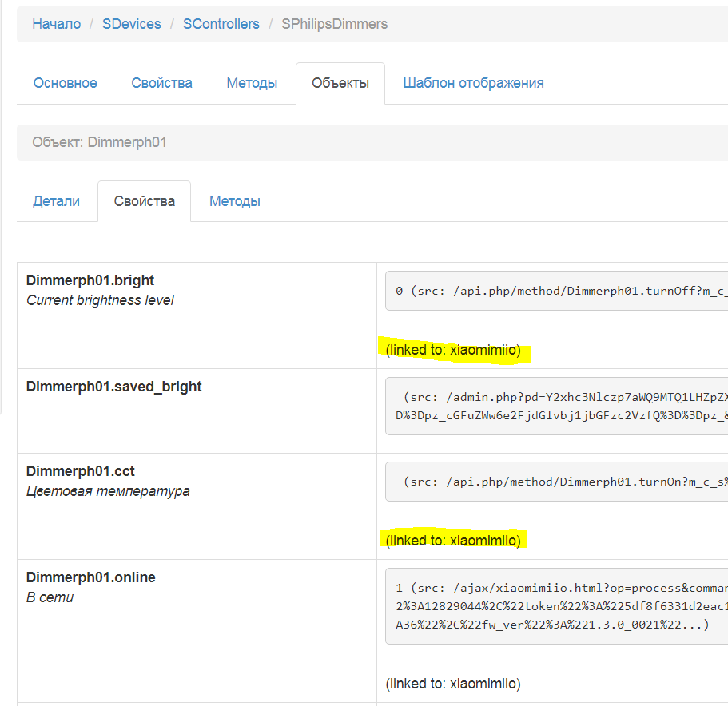Select the Объекты tab
The image size is (728, 706).
pyautogui.click(x=340, y=83)
